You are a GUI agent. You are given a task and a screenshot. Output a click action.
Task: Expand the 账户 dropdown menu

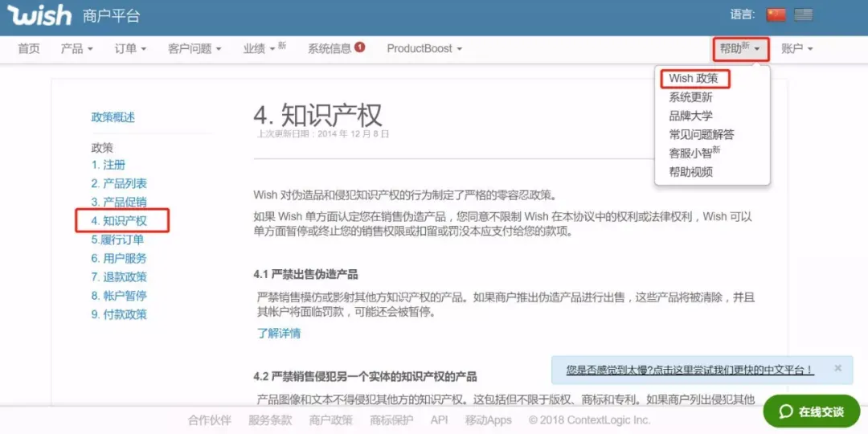(x=797, y=49)
